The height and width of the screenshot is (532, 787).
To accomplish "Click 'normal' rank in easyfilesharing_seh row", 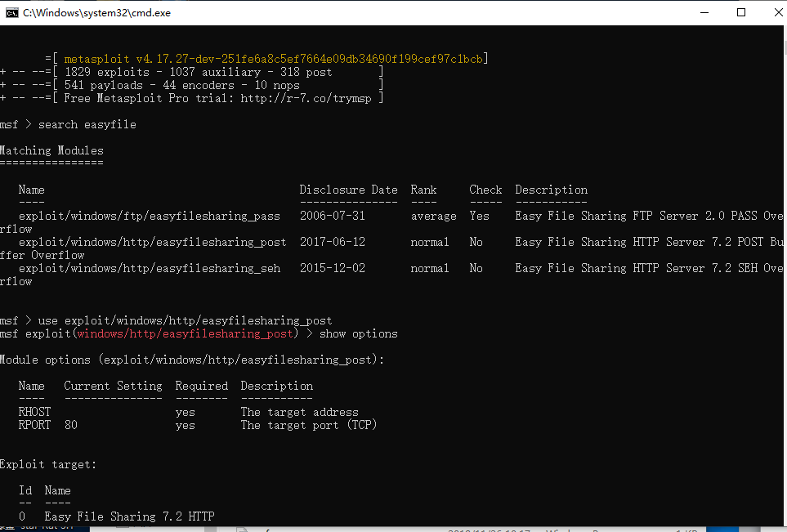I will coord(430,268).
